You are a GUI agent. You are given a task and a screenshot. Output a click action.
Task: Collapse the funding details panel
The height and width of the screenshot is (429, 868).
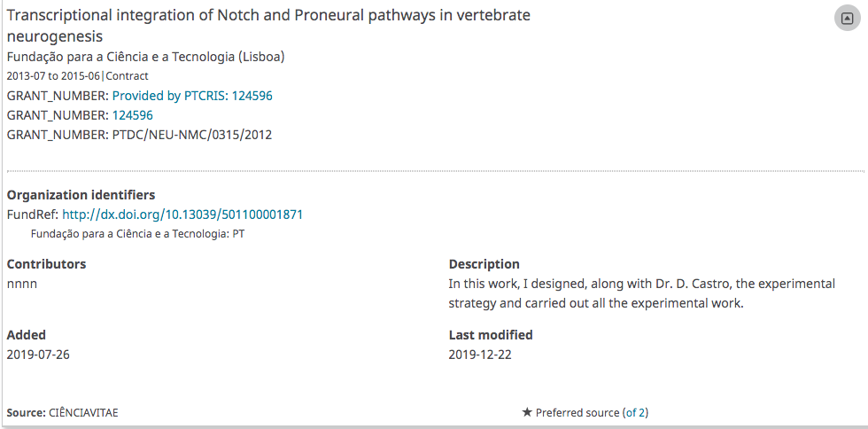[848, 19]
